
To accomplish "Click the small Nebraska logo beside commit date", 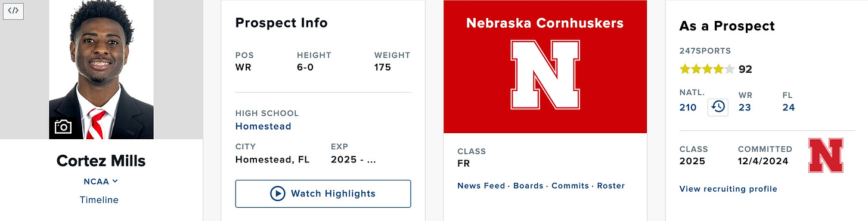I will pos(826,155).
